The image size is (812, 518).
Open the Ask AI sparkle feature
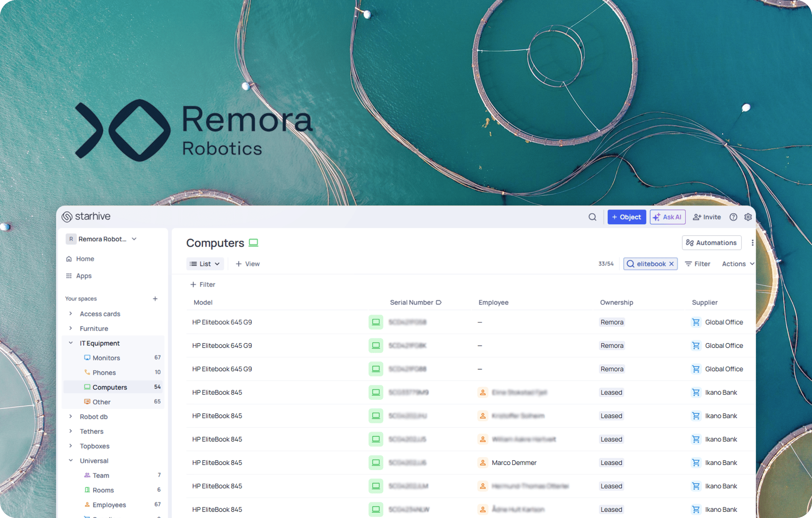[x=667, y=217]
